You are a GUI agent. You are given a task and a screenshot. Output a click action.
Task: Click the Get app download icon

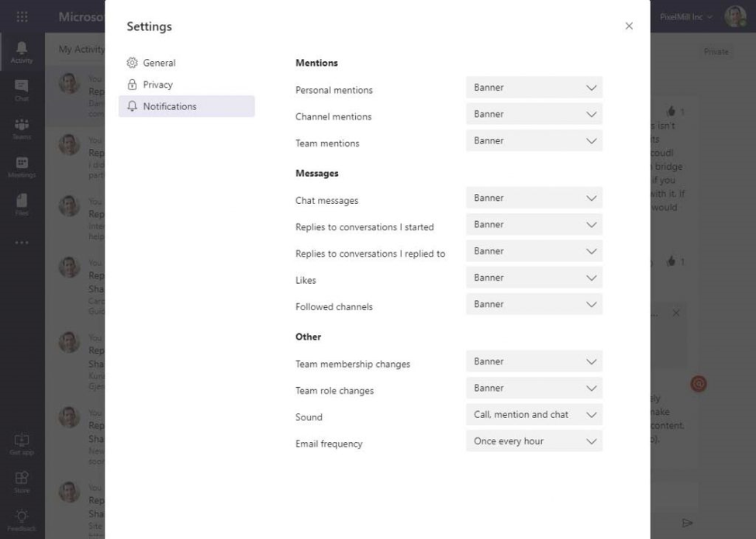point(22,444)
